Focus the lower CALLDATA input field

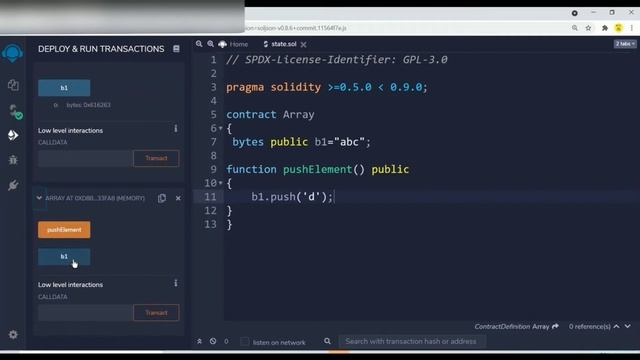(x=85, y=313)
